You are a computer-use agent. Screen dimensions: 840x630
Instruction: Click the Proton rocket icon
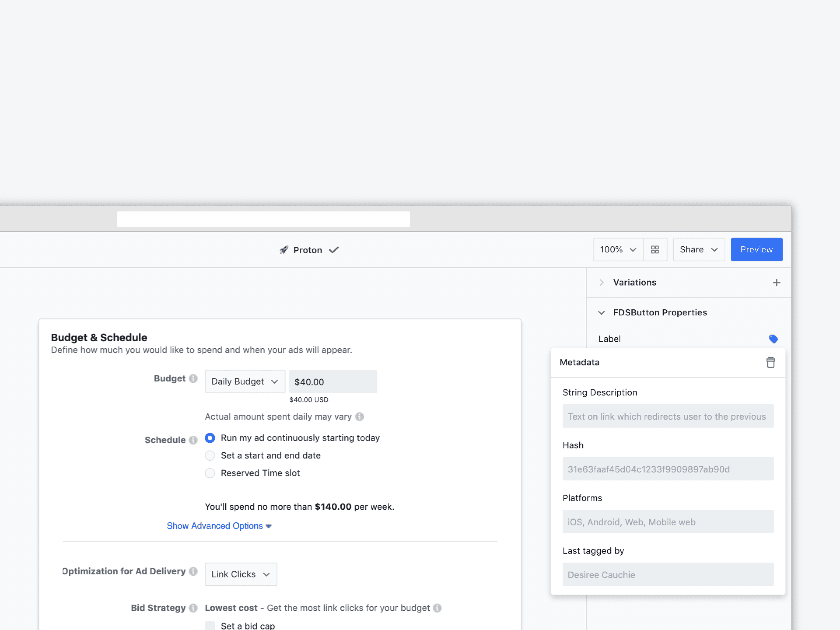pyautogui.click(x=284, y=250)
